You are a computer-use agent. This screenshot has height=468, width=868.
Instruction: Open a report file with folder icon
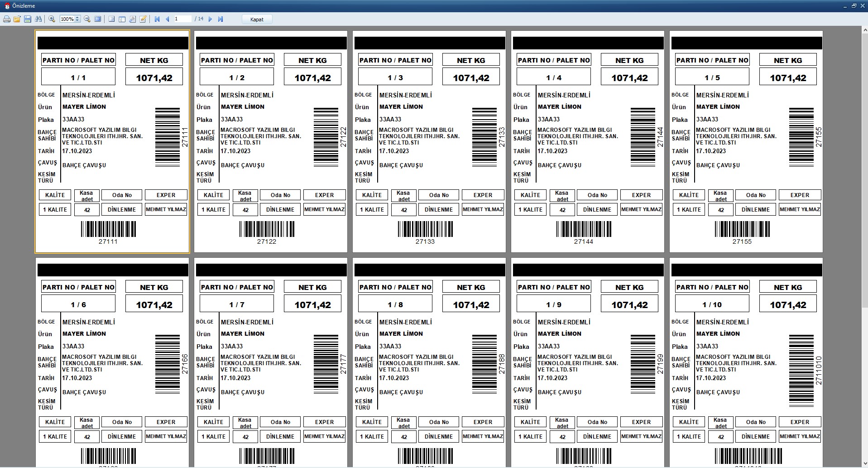click(x=17, y=19)
